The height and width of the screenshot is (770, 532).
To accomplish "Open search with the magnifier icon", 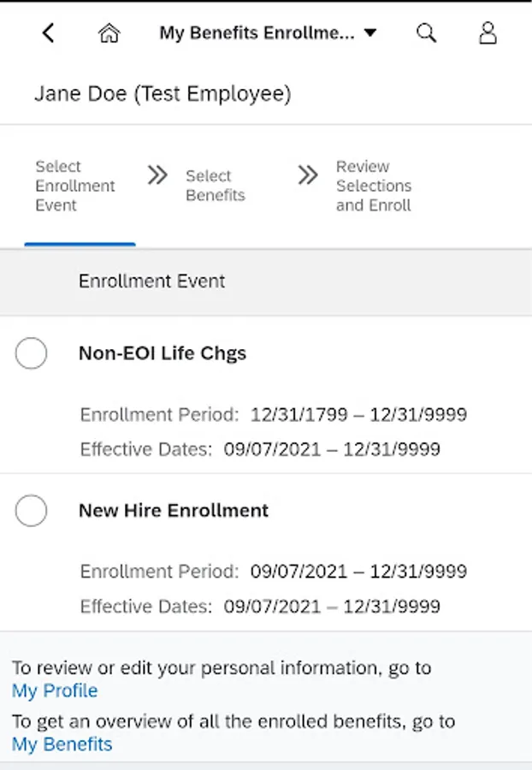I will click(x=426, y=33).
